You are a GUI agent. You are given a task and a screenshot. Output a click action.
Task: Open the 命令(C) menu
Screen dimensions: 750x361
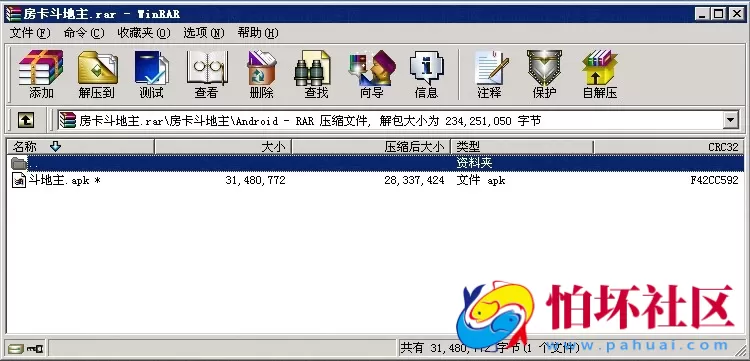(x=84, y=33)
